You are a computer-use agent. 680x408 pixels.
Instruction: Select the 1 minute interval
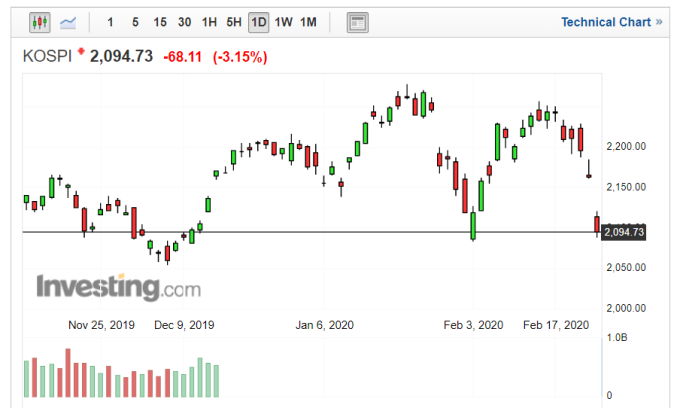(110, 22)
